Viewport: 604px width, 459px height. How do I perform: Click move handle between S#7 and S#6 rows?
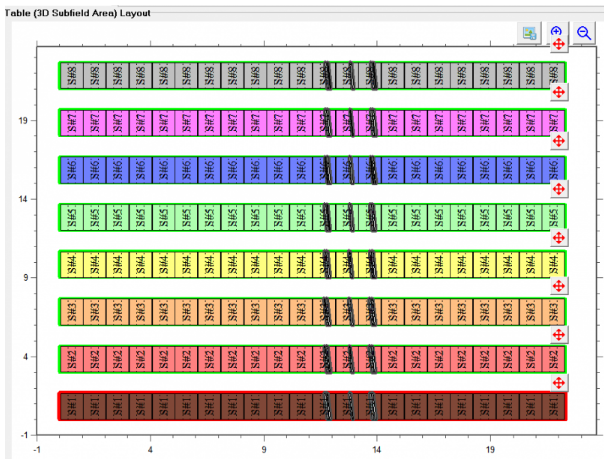click(x=559, y=140)
